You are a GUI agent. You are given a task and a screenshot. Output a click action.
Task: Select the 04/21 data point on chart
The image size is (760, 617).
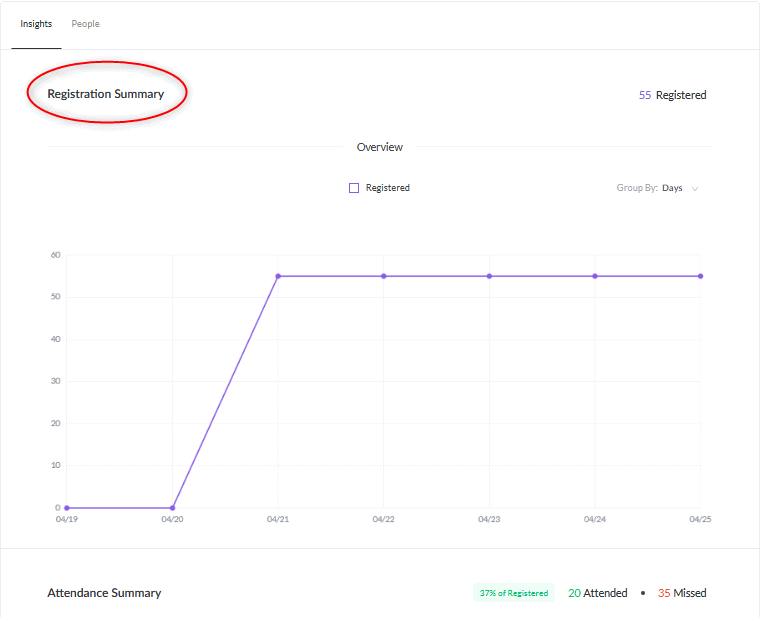[x=278, y=276]
